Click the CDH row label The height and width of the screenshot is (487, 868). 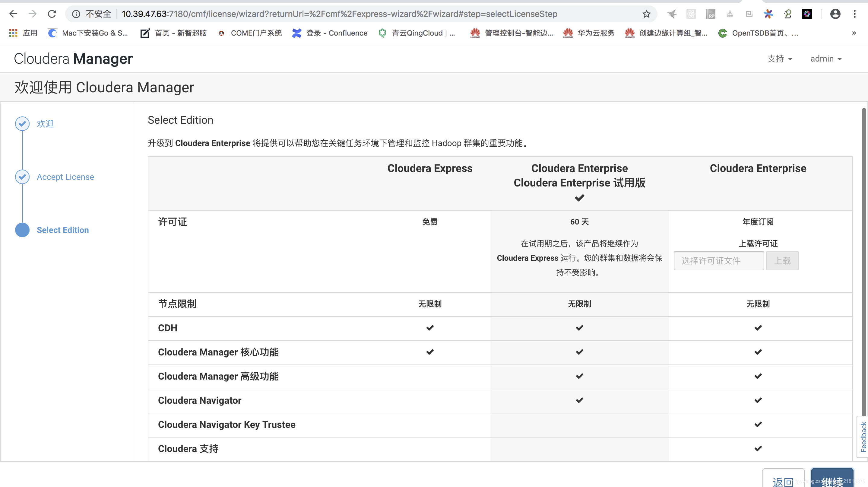click(x=167, y=328)
